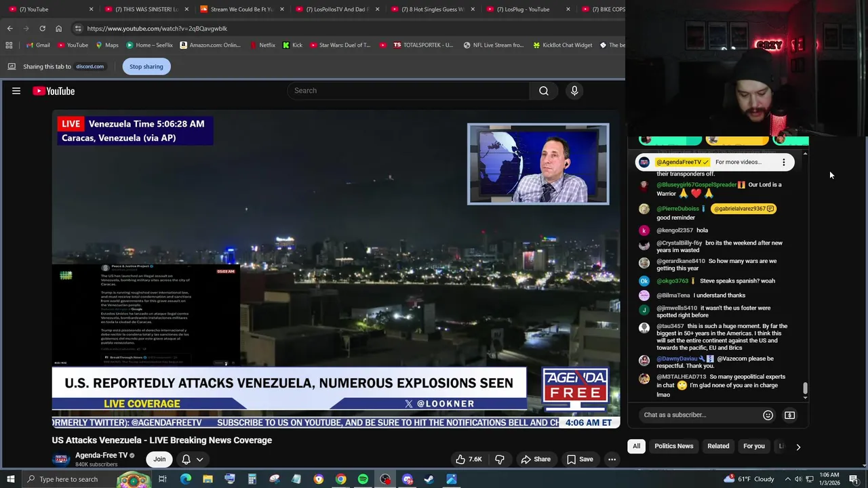This screenshot has width=868, height=488.
Task: Select the For you filter chip
Action: coord(753,447)
